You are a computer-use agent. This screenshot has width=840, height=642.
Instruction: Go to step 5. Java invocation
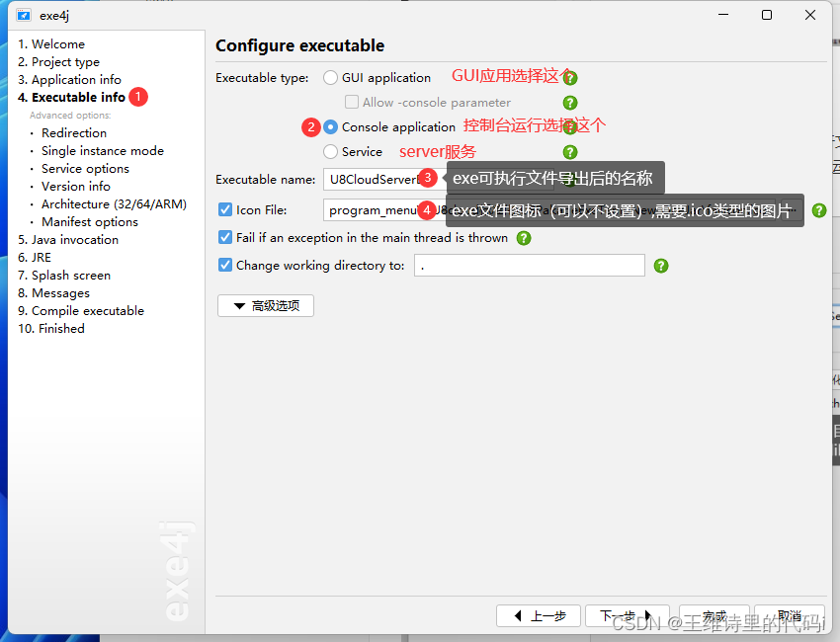tap(68, 240)
